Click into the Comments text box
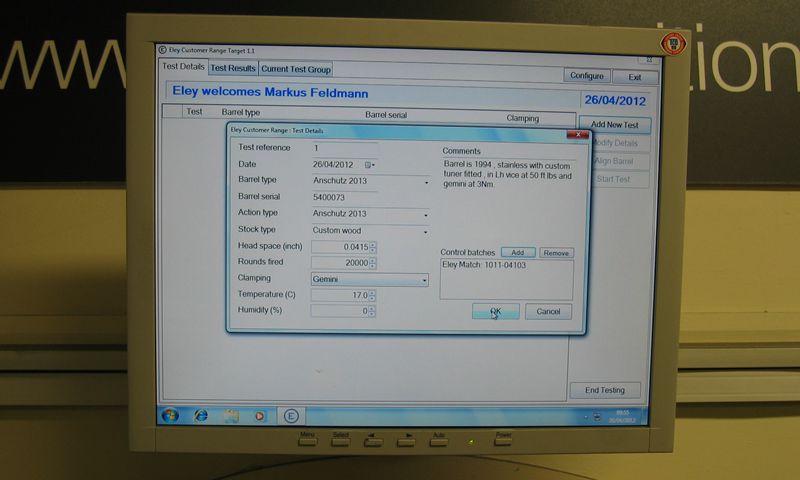 pyautogui.click(x=508, y=201)
